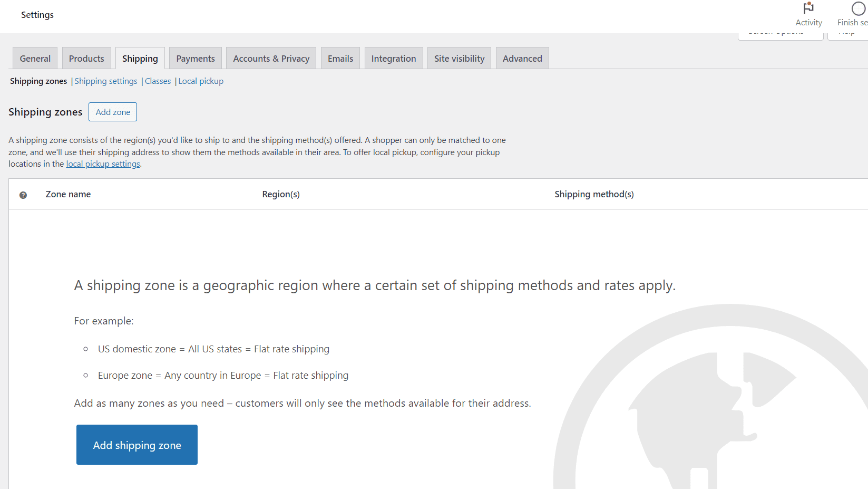This screenshot has height=489, width=868.
Task: Open the Local pickup section
Action: coord(201,81)
